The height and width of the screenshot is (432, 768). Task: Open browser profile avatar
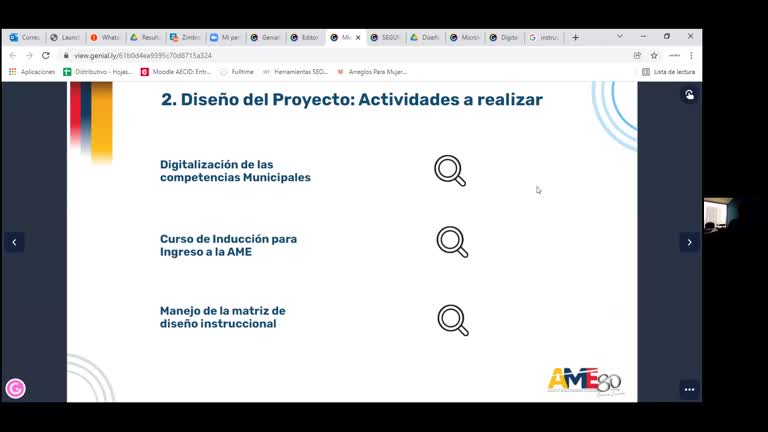674,55
